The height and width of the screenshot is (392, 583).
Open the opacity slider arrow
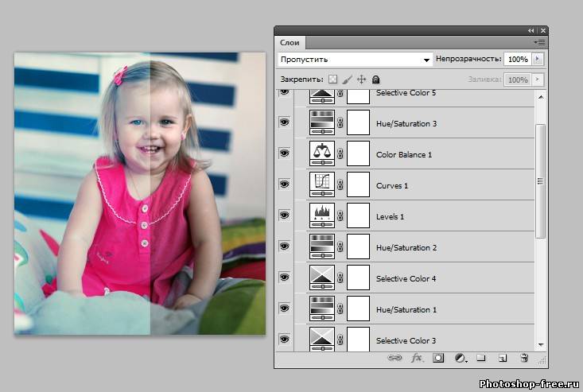coord(538,60)
